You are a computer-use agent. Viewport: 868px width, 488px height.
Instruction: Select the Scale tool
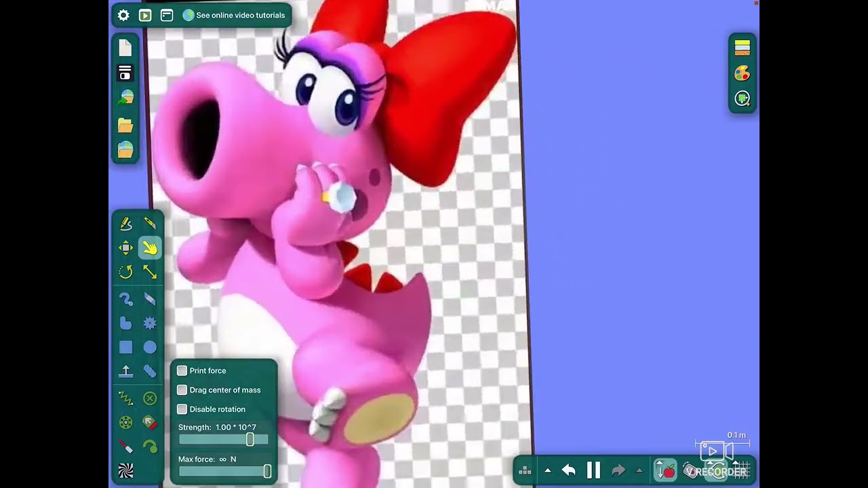coord(150,272)
